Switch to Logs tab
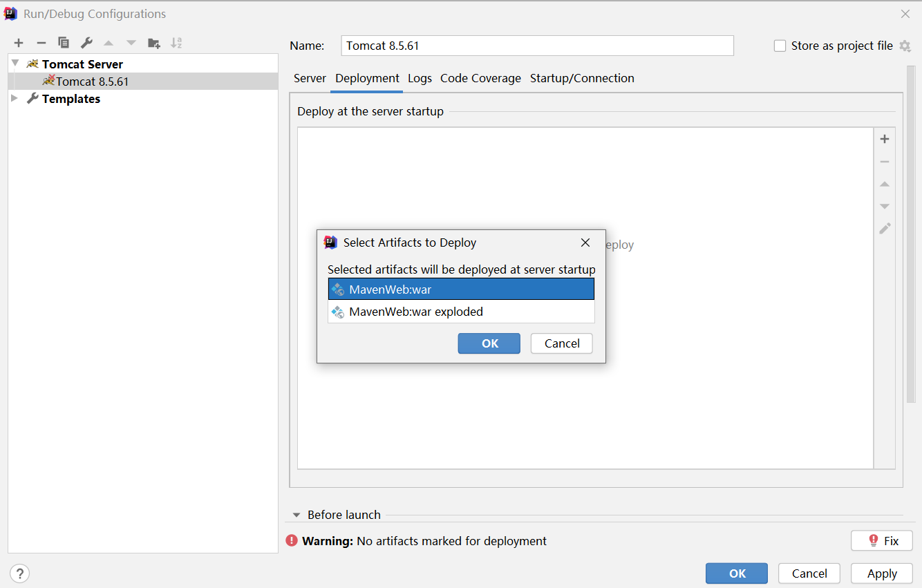The height and width of the screenshot is (588, 922). click(x=420, y=78)
